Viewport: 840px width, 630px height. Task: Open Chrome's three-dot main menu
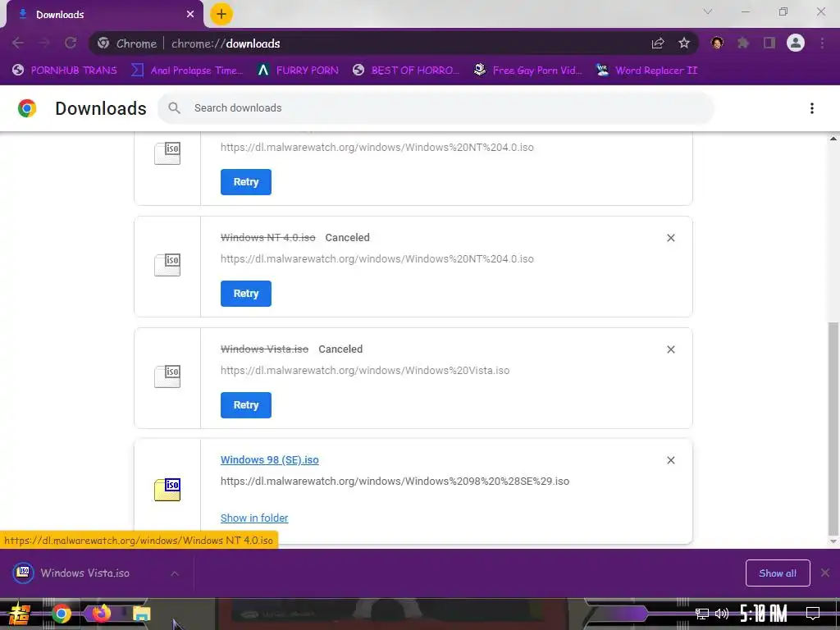tap(822, 43)
